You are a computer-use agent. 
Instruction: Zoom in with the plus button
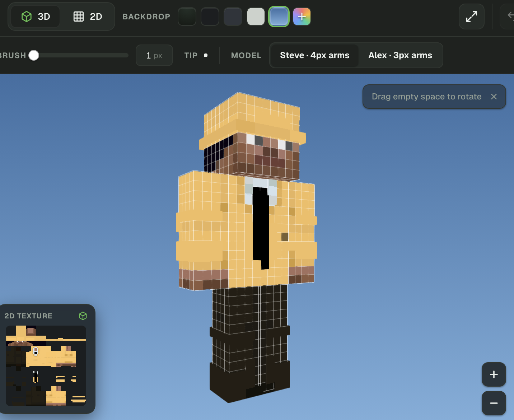click(x=494, y=374)
